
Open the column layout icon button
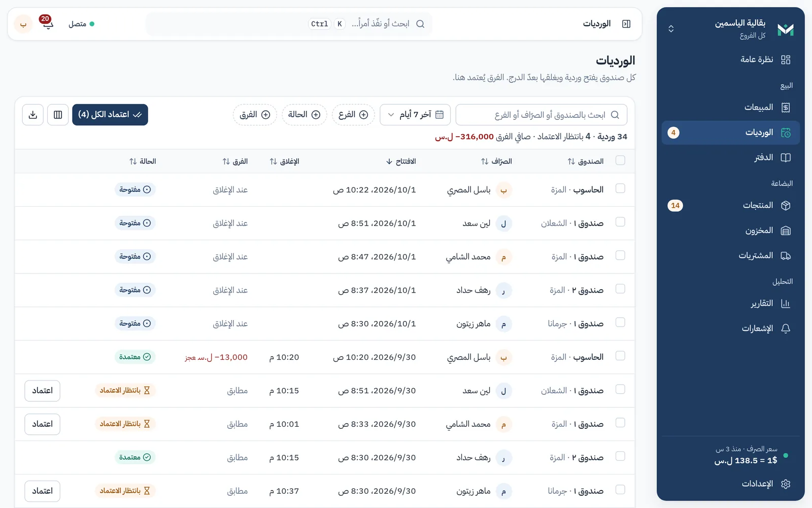pyautogui.click(x=58, y=115)
